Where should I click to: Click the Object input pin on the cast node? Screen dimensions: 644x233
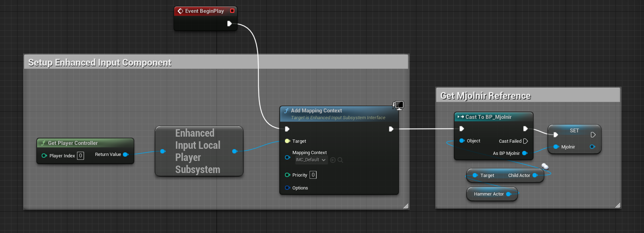[x=462, y=141]
